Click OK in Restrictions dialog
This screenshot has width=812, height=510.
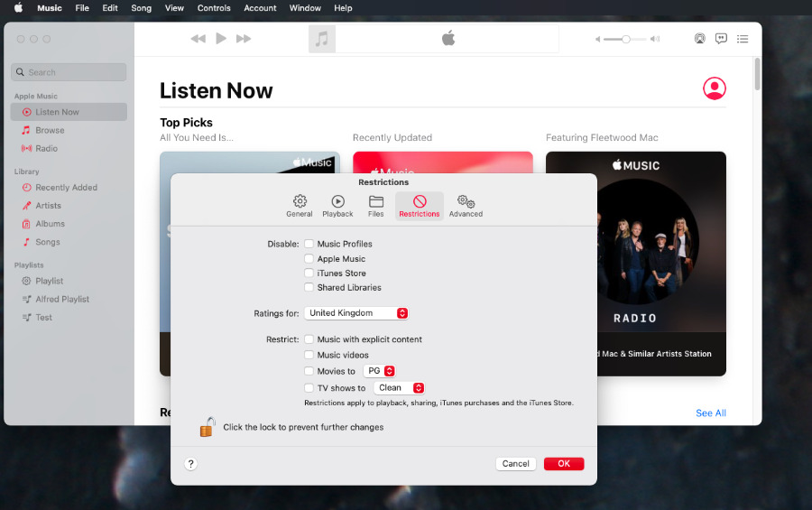click(x=564, y=464)
